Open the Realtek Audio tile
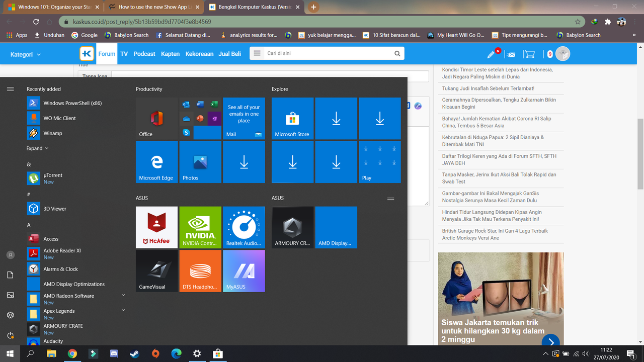 tap(244, 227)
